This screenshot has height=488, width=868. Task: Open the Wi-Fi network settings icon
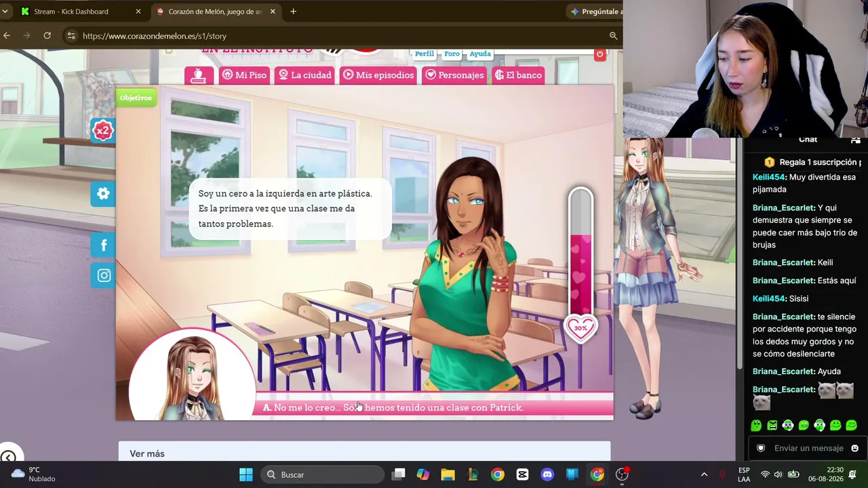pos(765,474)
